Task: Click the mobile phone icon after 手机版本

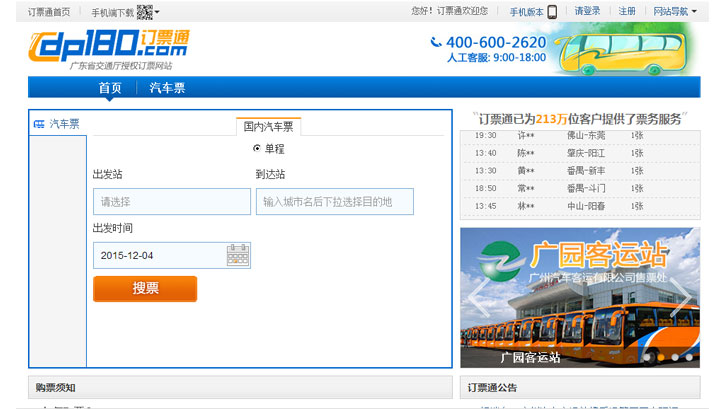Action: (x=552, y=12)
